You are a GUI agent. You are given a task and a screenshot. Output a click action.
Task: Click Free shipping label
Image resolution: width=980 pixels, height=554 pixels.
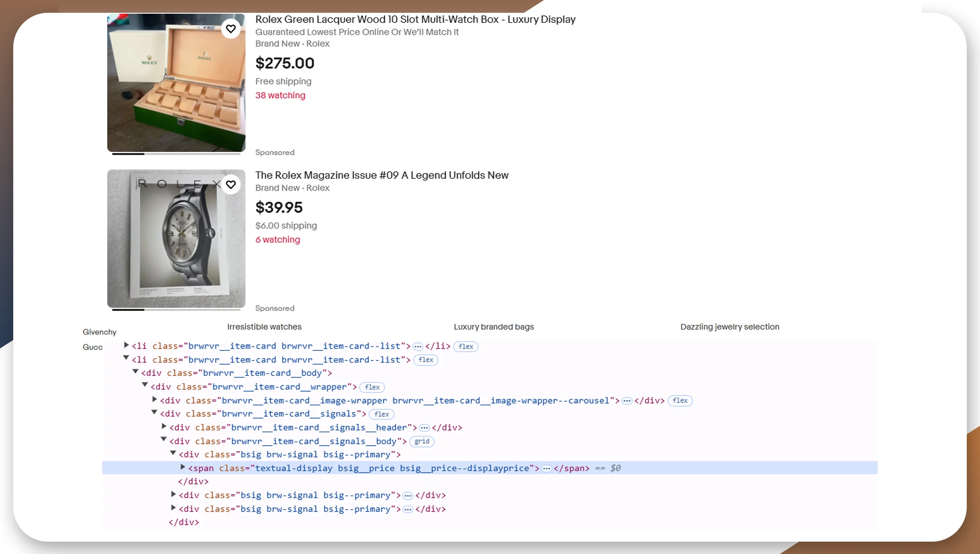pyautogui.click(x=283, y=82)
